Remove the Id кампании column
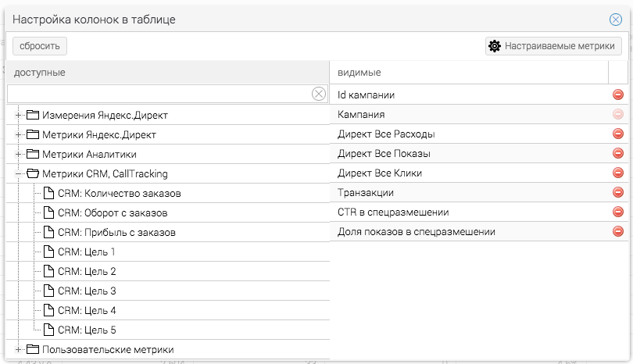The width and height of the screenshot is (633, 364). [x=617, y=95]
